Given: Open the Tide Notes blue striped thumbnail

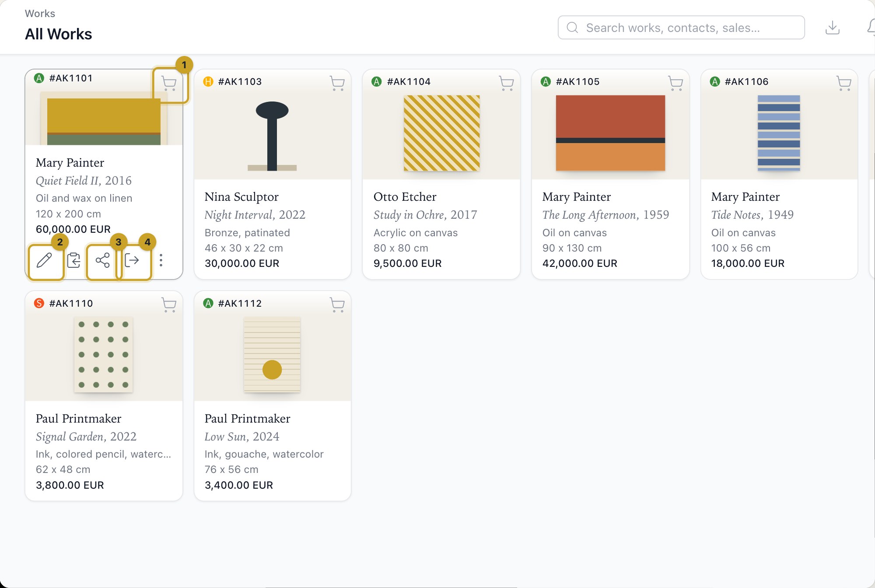Looking at the screenshot, I should tap(779, 133).
